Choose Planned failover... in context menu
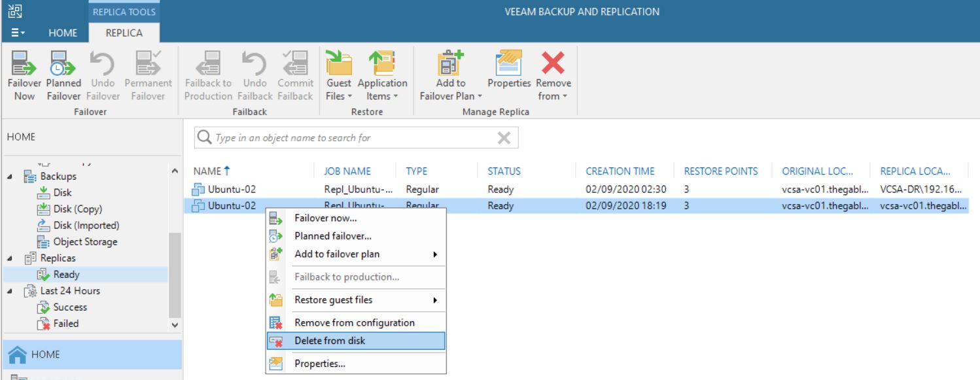 [x=356, y=236]
